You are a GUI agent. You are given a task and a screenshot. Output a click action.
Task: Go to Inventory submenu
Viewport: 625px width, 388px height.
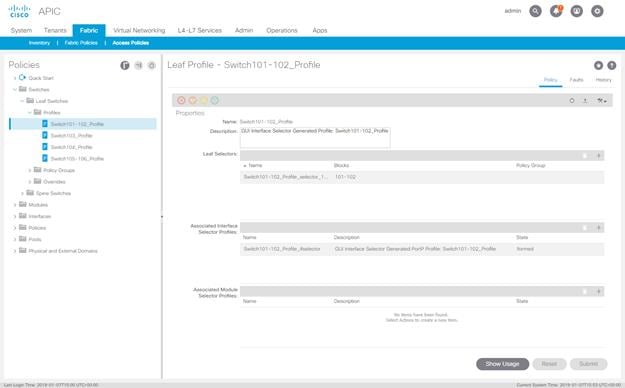pos(39,43)
